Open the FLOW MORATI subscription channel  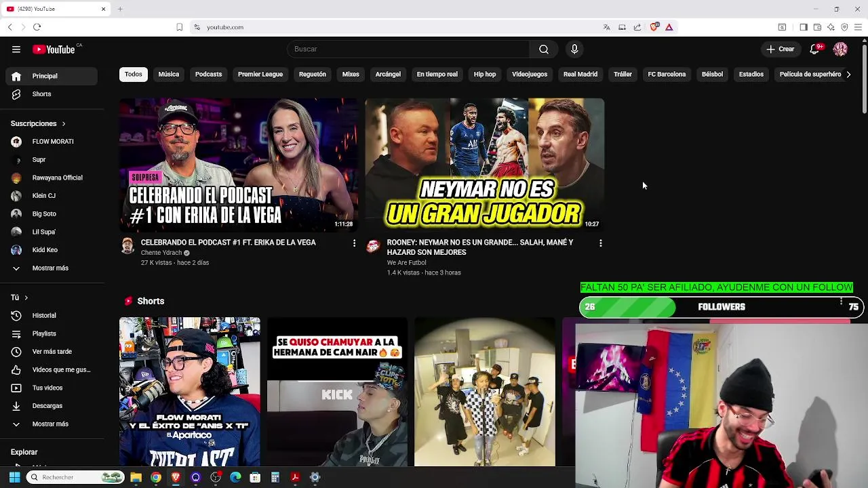(x=53, y=142)
